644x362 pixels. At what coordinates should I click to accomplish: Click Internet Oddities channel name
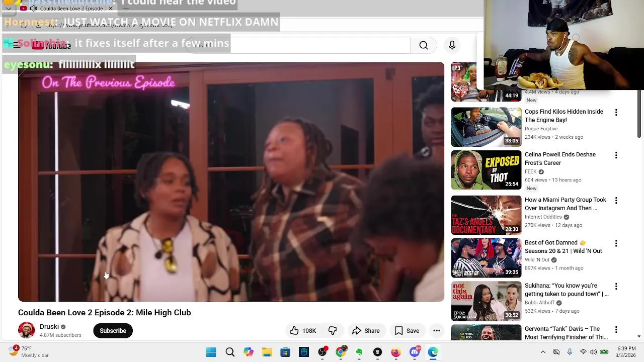pyautogui.click(x=543, y=217)
